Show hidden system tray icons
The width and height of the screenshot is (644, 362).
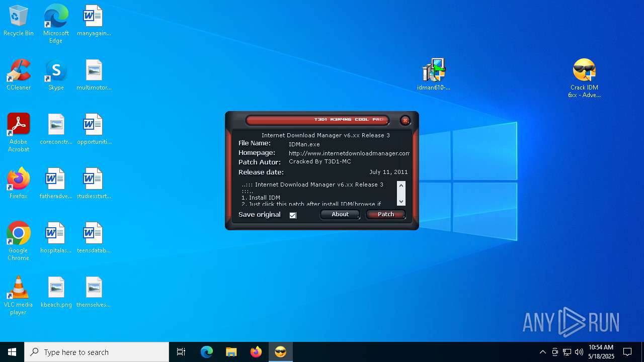click(x=542, y=352)
